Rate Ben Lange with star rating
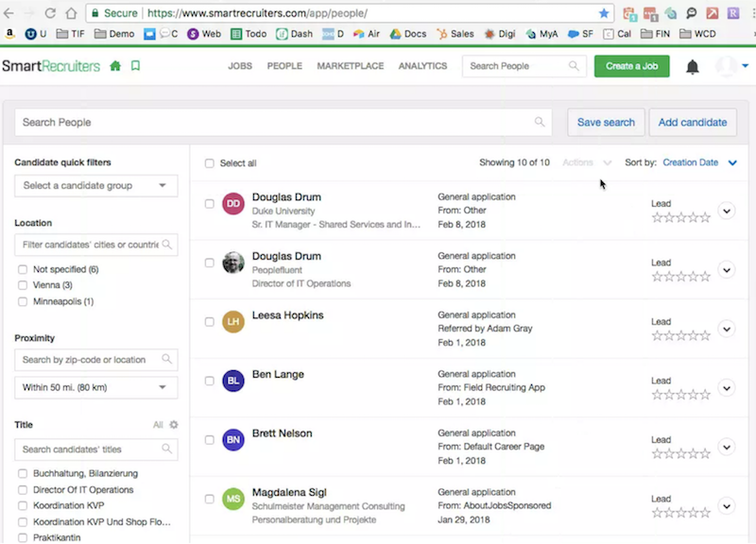Screen dimensions: 756x544 tap(680, 395)
